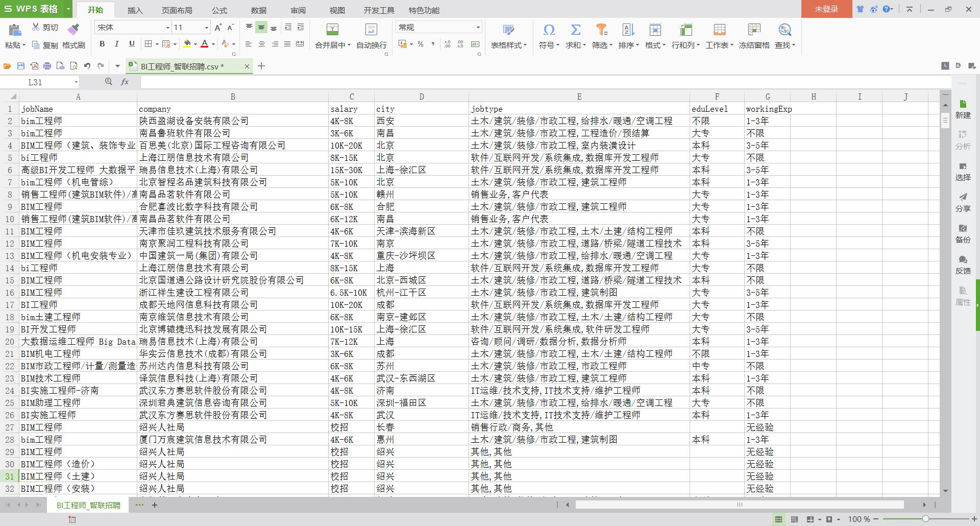Click the zoom slider handle
This screenshot has height=526, width=980.
coord(925,519)
